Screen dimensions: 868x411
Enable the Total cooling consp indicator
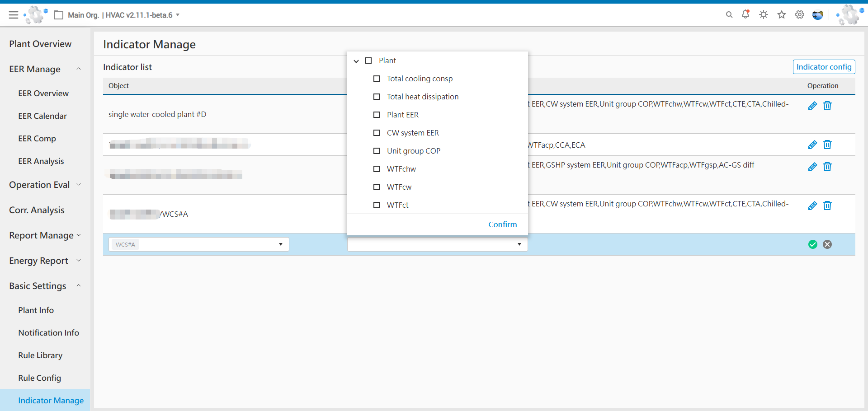click(x=377, y=79)
